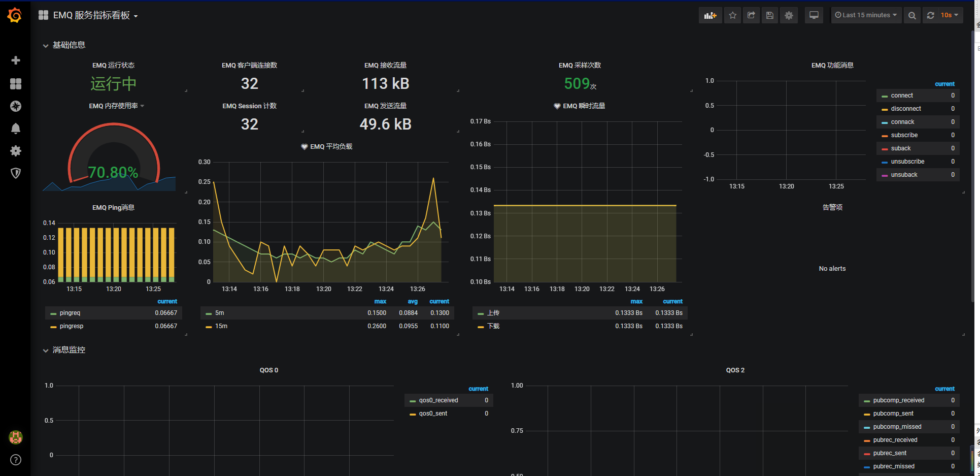980x476 pixels.
Task: Open the user avatar profile icon
Action: (16, 437)
